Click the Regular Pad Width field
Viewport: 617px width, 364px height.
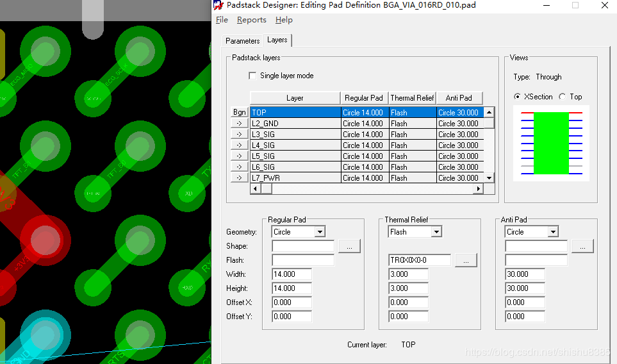pos(292,274)
